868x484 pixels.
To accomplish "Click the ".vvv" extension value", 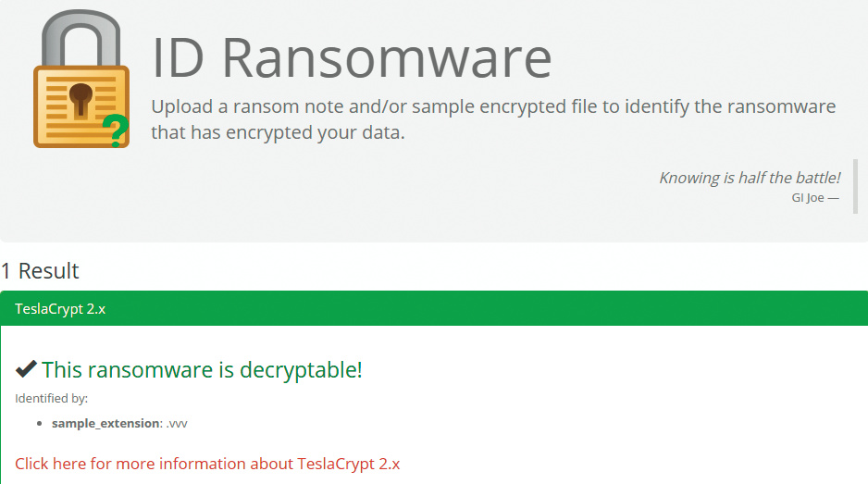I will 178,424.
